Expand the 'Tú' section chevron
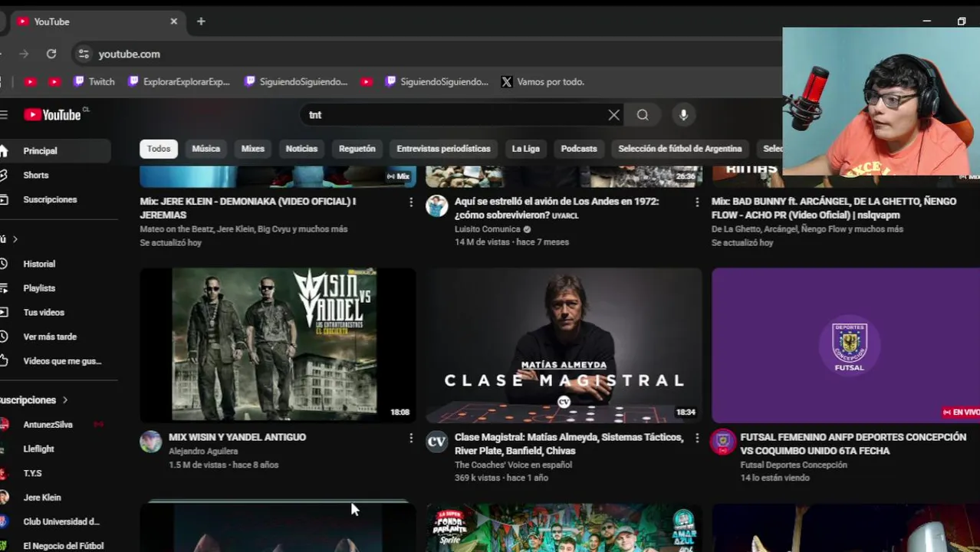 click(15, 239)
